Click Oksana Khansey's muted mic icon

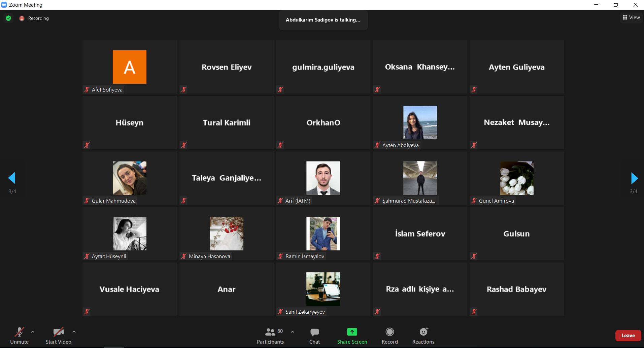click(377, 90)
